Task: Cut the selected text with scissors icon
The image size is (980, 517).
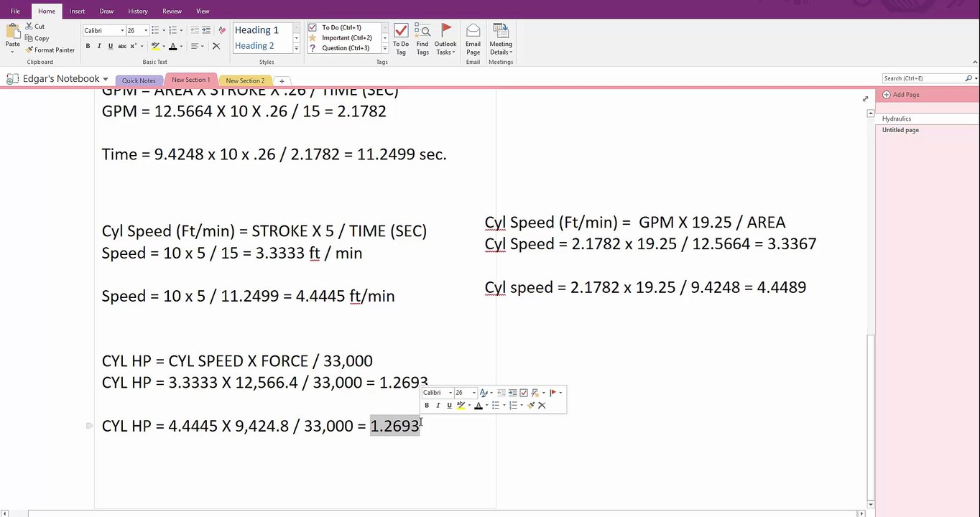Action: 34,27
